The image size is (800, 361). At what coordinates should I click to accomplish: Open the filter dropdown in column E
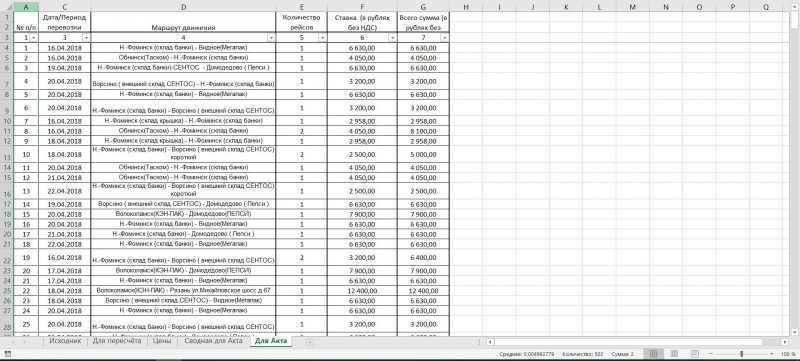click(322, 38)
